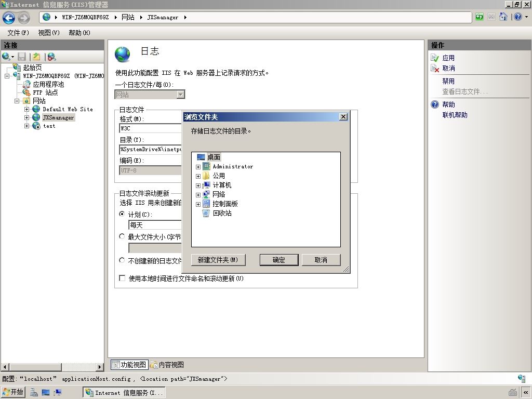Click the 回收站 recycle bin icon
532x399 pixels.
pyautogui.click(x=206, y=213)
